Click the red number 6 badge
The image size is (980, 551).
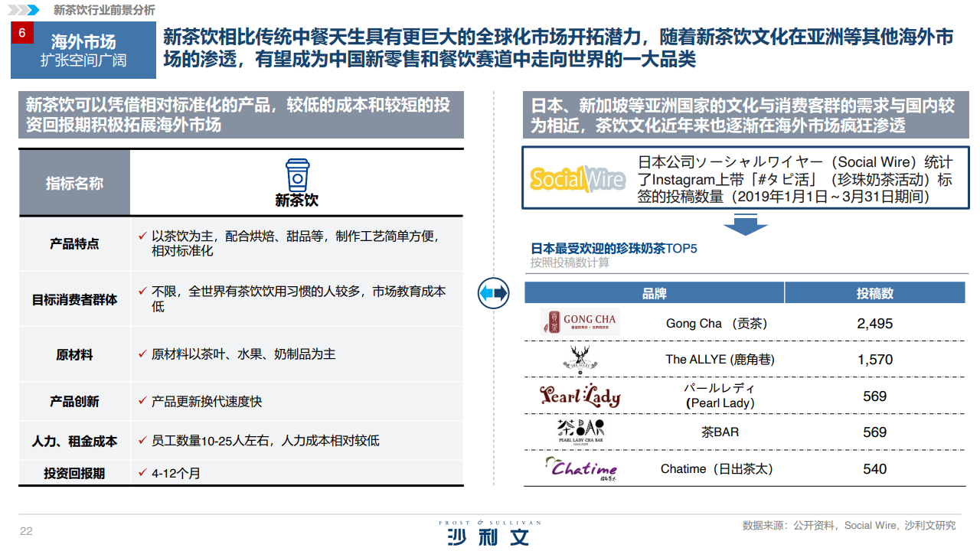[21, 33]
